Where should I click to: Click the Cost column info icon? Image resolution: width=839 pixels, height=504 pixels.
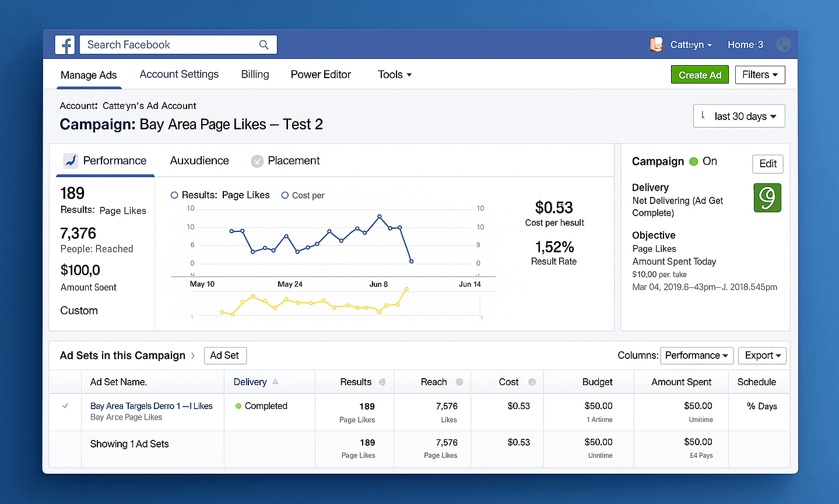click(532, 382)
